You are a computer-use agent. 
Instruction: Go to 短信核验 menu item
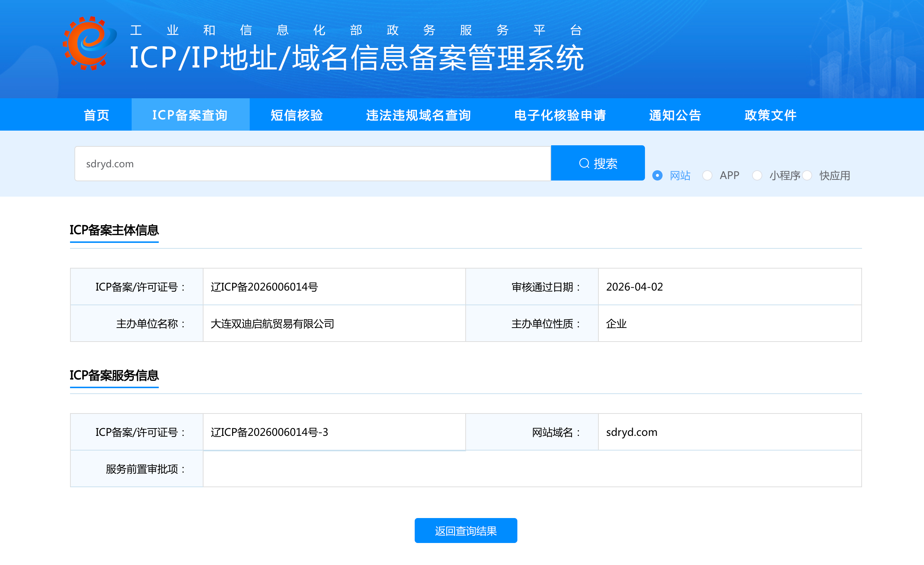click(297, 115)
